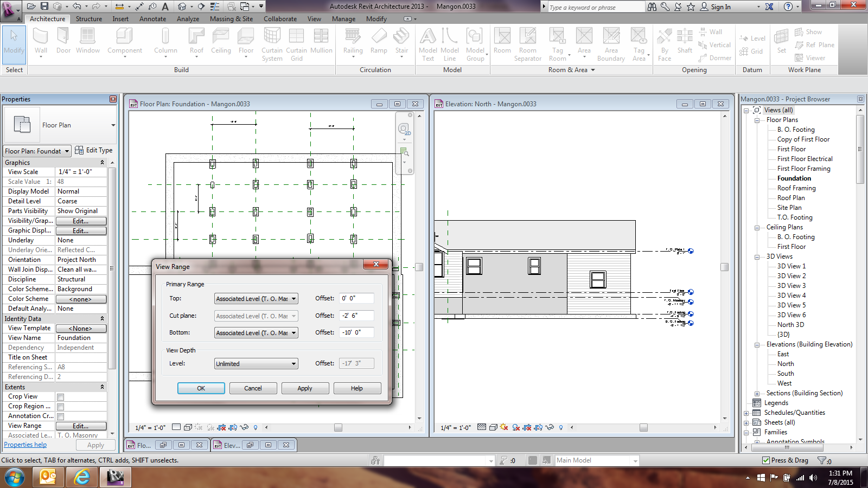The image size is (868, 488).
Task: Enable the Crop View checkbox
Action: 61,397
